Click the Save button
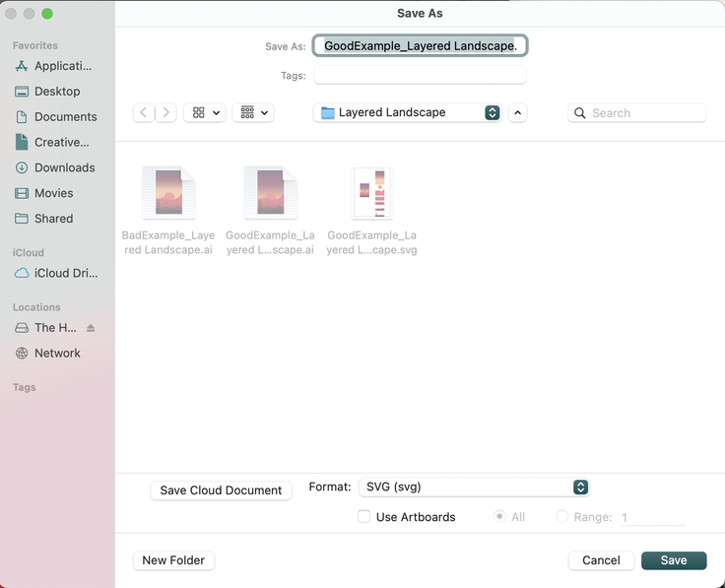 (674, 560)
